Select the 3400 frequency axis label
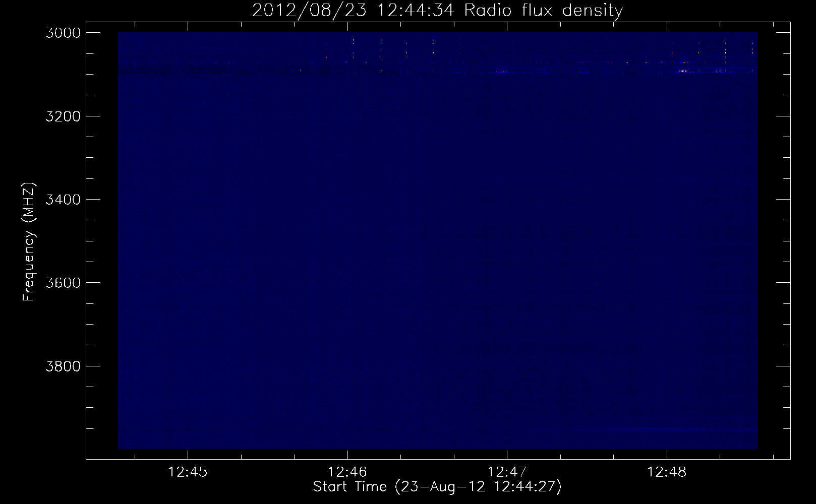This screenshot has height=504, width=816. click(x=63, y=200)
